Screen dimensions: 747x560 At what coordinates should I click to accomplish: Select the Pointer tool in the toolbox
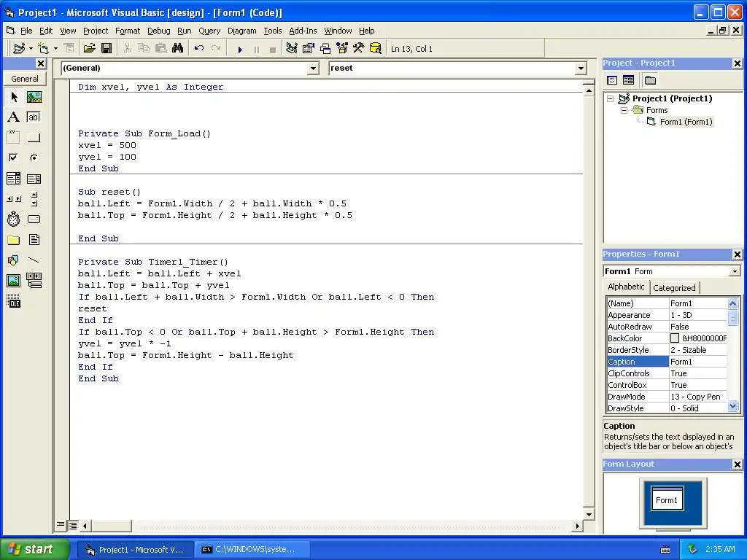pyautogui.click(x=14, y=97)
